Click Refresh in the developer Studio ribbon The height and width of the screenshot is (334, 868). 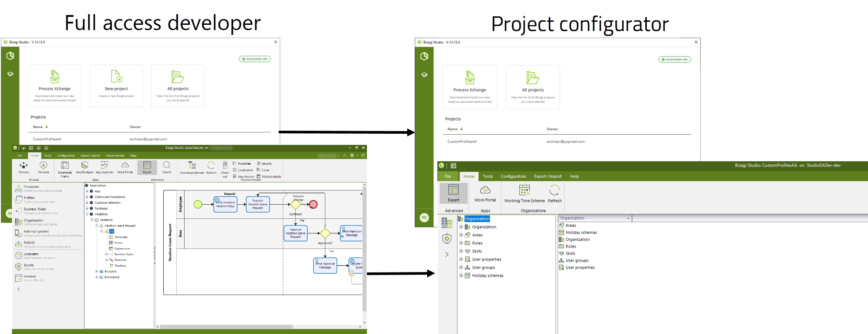click(x=211, y=168)
